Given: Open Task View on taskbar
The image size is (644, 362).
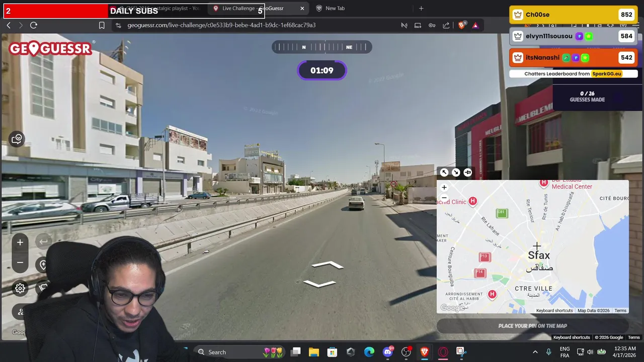Looking at the screenshot, I should [296, 352].
